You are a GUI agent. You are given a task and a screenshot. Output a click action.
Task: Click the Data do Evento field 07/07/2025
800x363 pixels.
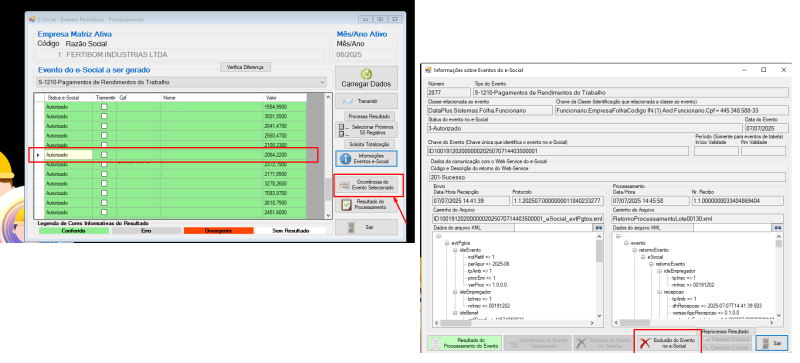[x=766, y=128]
